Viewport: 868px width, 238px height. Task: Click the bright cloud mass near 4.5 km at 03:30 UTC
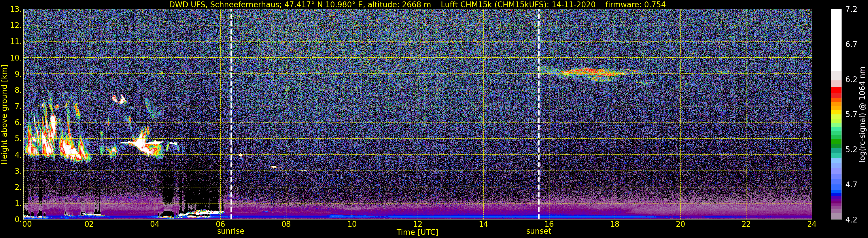point(143,143)
